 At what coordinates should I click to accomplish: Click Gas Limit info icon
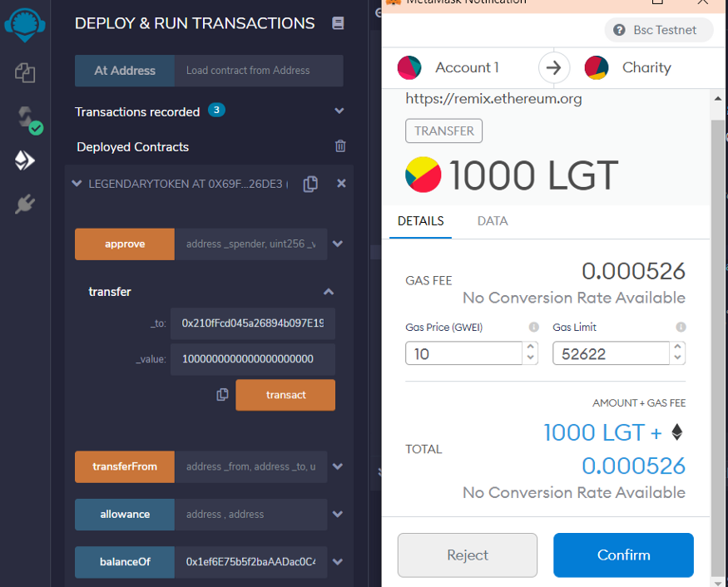click(681, 327)
